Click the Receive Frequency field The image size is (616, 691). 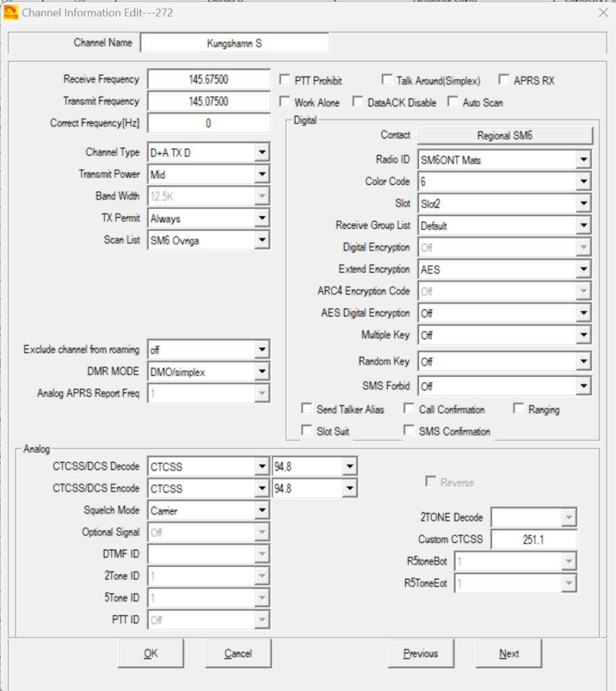(x=209, y=80)
